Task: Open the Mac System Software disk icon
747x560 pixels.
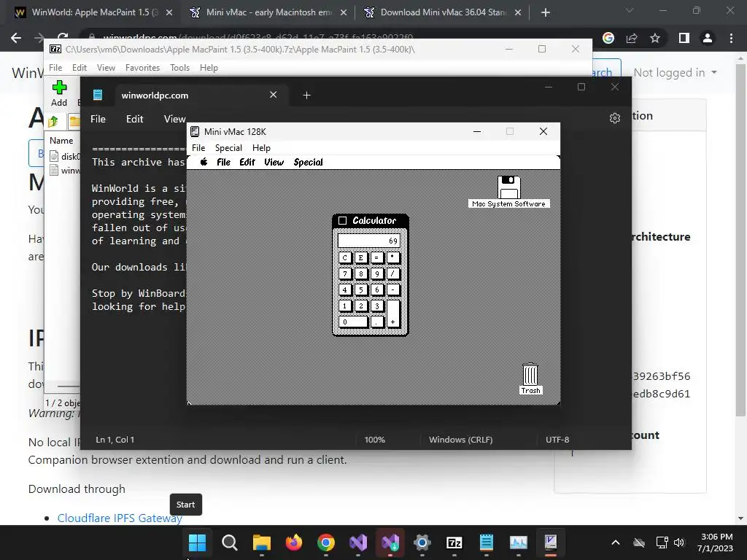Action: 508,187
